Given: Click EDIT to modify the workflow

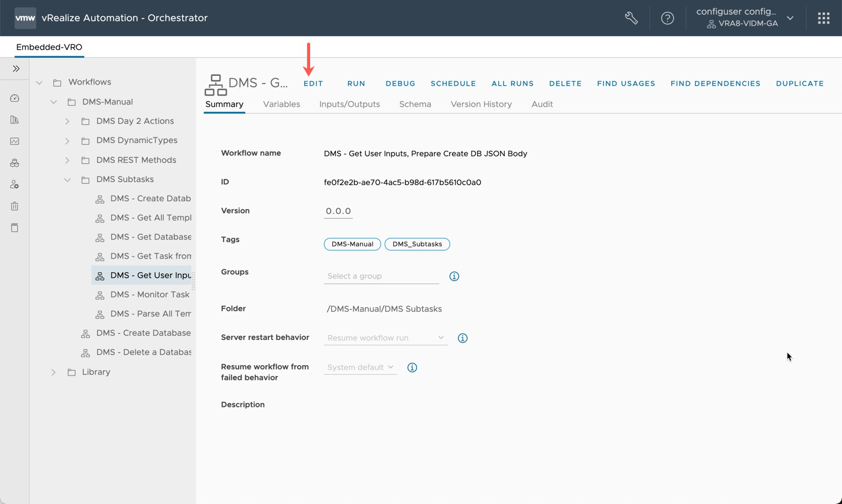Looking at the screenshot, I should point(313,83).
